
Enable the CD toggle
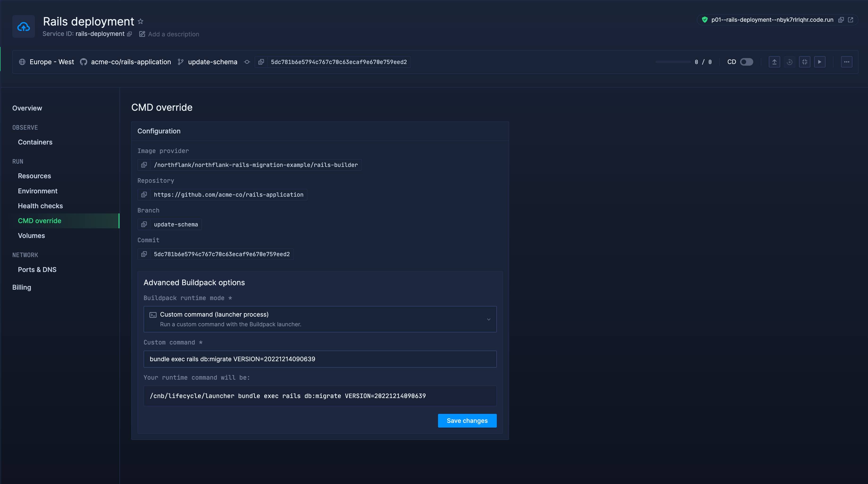747,62
